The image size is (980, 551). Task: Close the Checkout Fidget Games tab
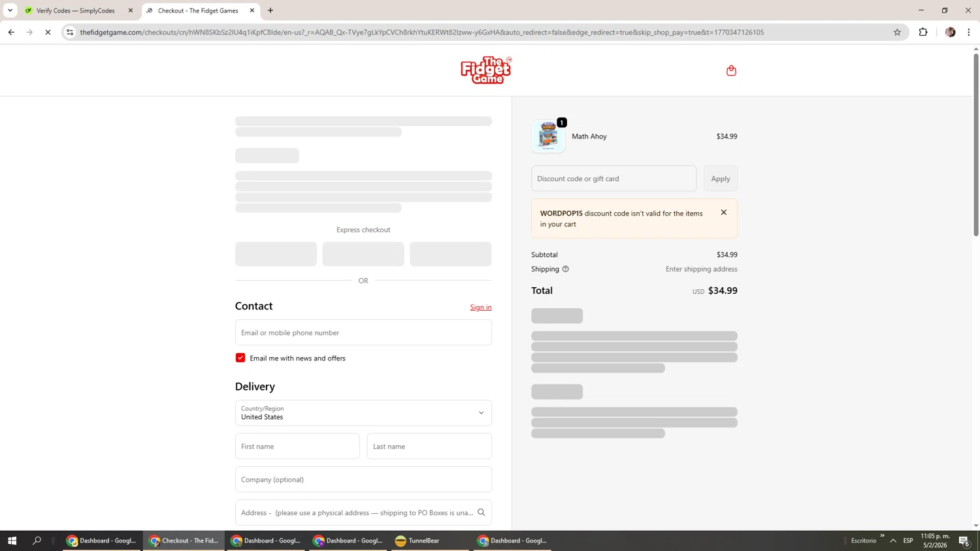click(x=252, y=10)
